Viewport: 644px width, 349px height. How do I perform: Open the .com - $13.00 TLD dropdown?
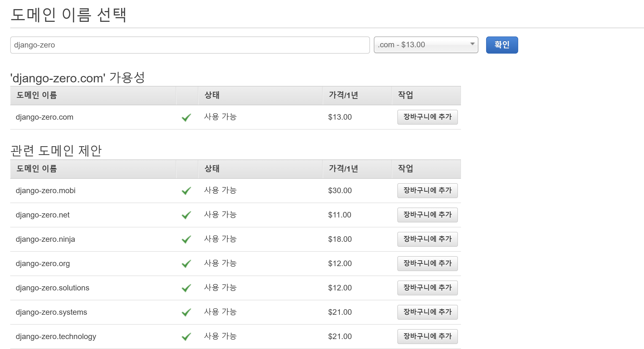pos(426,45)
